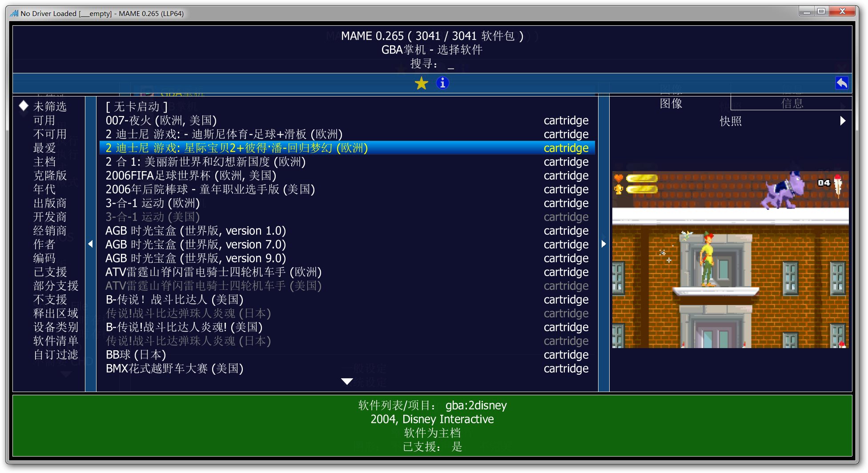The height and width of the screenshot is (473, 868).
Task: Select 迪斯尼体育-足球+滑板 entry
Action: 347,134
